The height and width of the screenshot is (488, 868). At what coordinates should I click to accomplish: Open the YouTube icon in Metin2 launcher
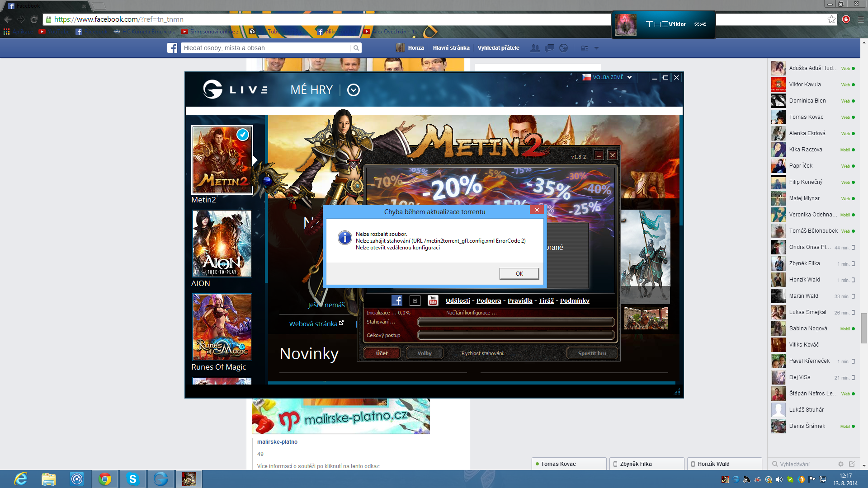tap(433, 300)
